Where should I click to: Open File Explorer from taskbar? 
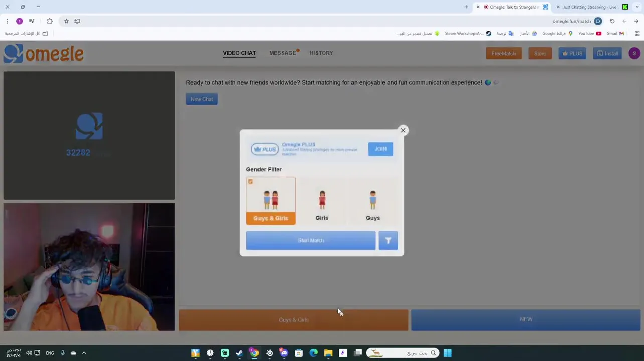(x=328, y=353)
